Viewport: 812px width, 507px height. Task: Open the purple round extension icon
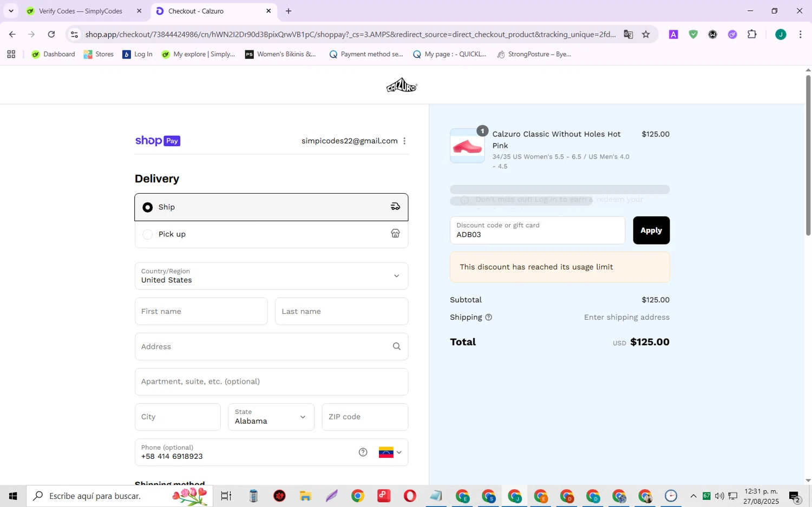pos(732,34)
